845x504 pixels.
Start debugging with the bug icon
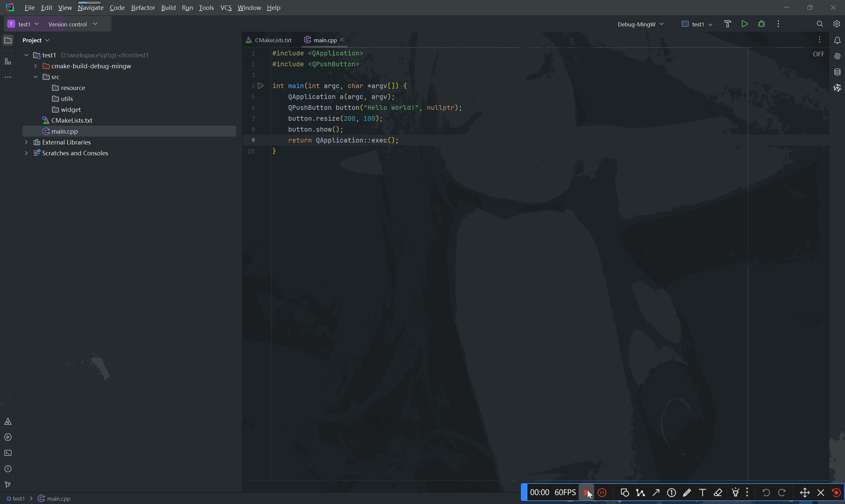click(761, 24)
